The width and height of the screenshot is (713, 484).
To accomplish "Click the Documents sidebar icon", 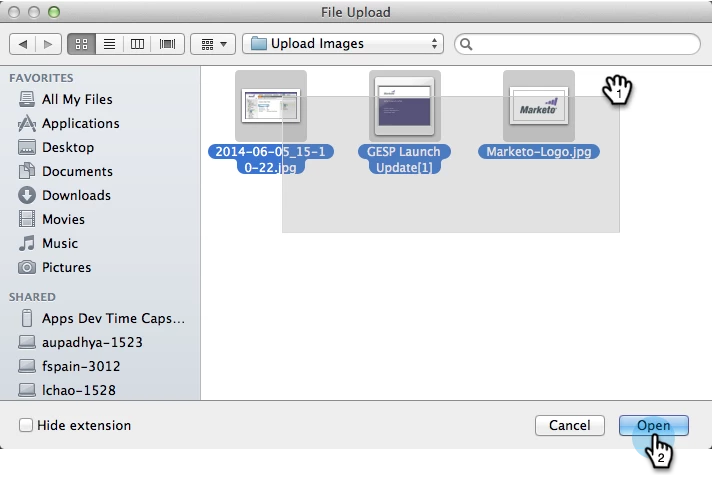I will pos(27,171).
